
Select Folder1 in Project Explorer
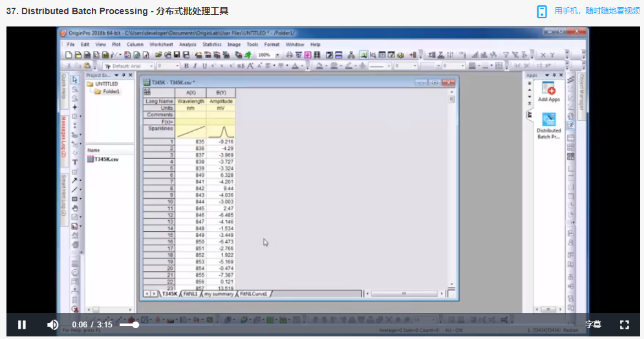[107, 92]
